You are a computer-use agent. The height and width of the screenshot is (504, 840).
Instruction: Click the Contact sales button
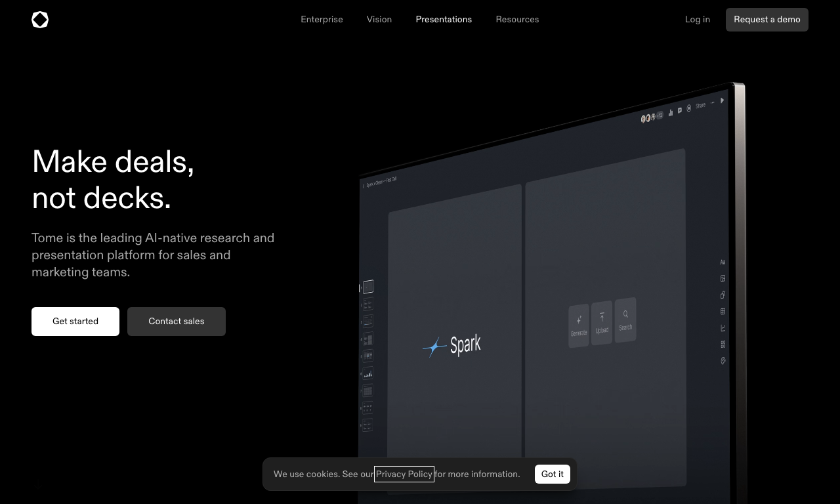[x=177, y=322]
